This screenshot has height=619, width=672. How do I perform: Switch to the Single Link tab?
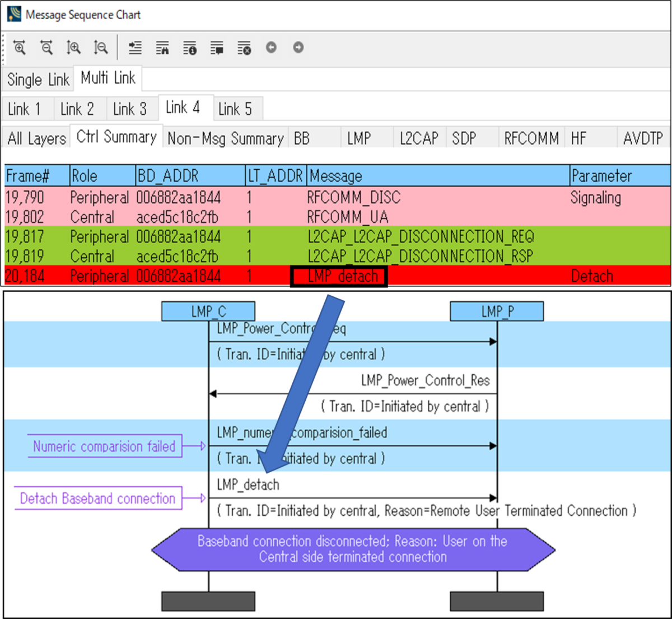pos(38,80)
